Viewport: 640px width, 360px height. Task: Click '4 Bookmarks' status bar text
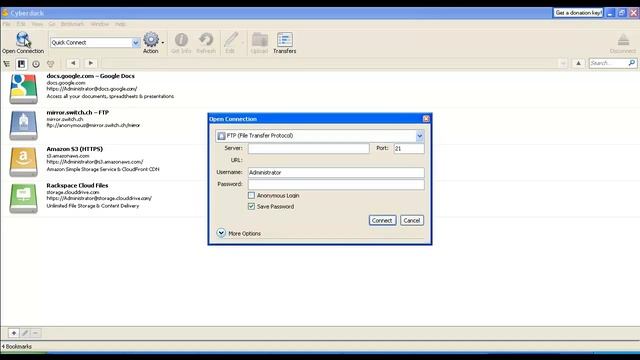pyautogui.click(x=17, y=347)
